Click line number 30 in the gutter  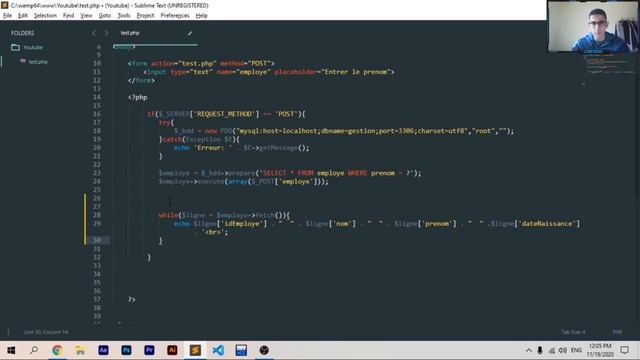pyautogui.click(x=97, y=240)
